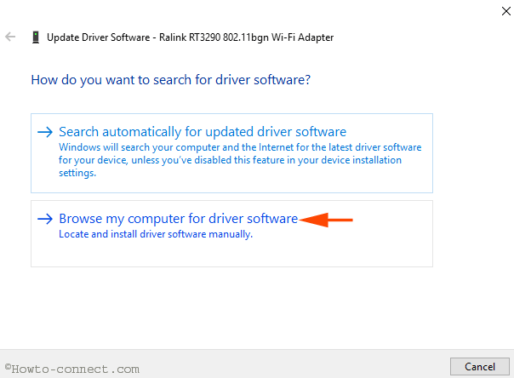The width and height of the screenshot is (514, 378).
Task: Click the description starting Windows will search your computer
Action: point(240,160)
